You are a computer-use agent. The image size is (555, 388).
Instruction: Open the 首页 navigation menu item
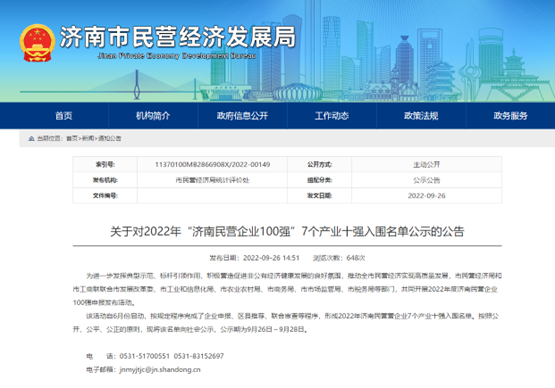tap(64, 116)
